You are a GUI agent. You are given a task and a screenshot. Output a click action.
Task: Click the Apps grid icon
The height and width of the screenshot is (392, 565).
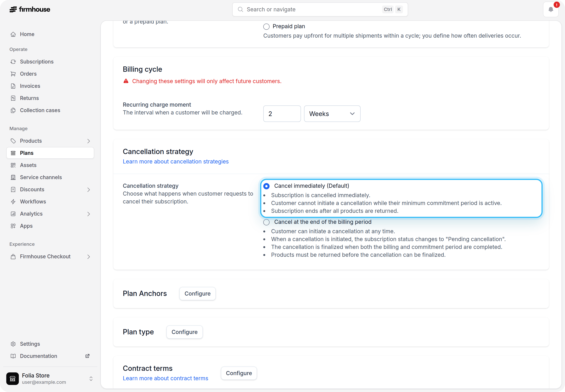tap(13, 226)
